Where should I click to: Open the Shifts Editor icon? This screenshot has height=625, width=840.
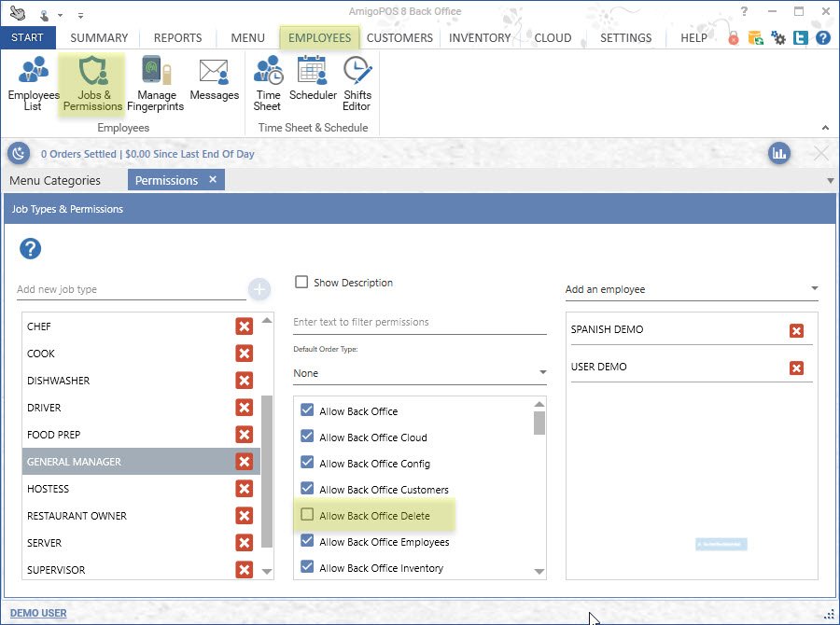pyautogui.click(x=357, y=83)
